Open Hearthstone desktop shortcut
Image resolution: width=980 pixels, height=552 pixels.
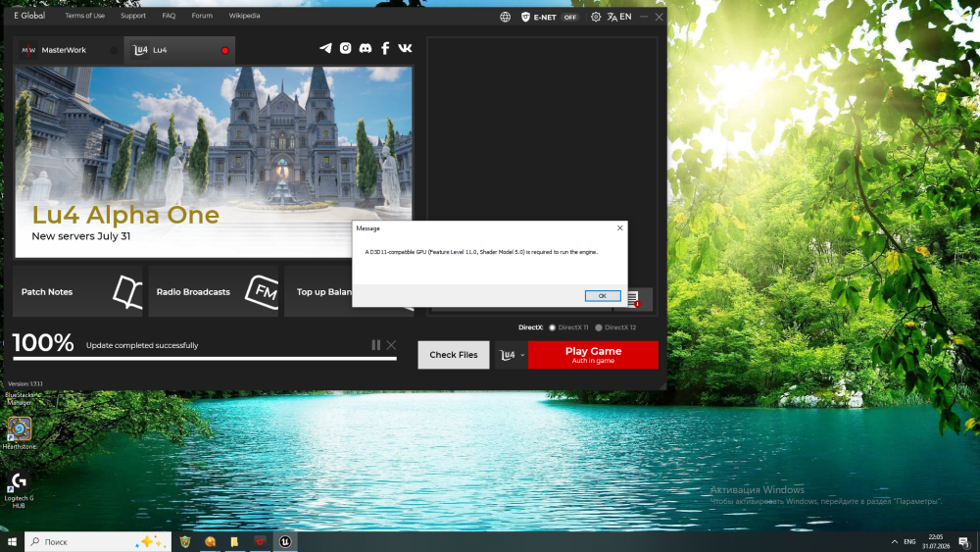point(19,433)
